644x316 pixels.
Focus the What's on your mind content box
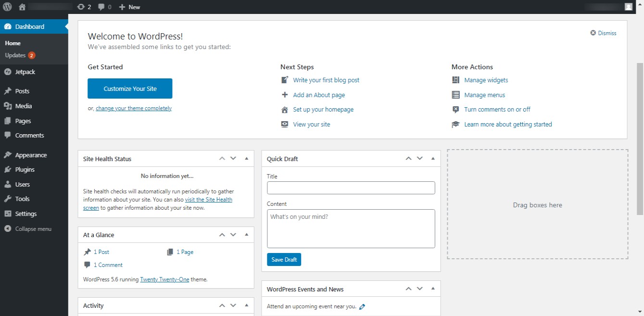351,228
